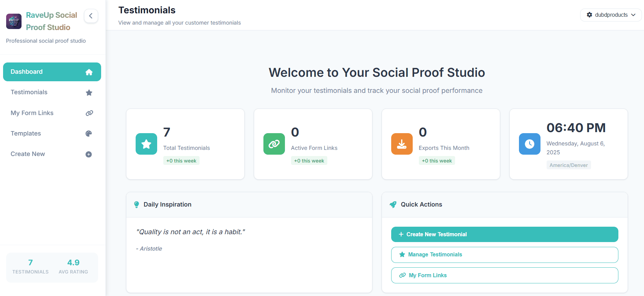Click the Testimonials page heading
Viewport: 644px width, 296px height.
pos(147,10)
